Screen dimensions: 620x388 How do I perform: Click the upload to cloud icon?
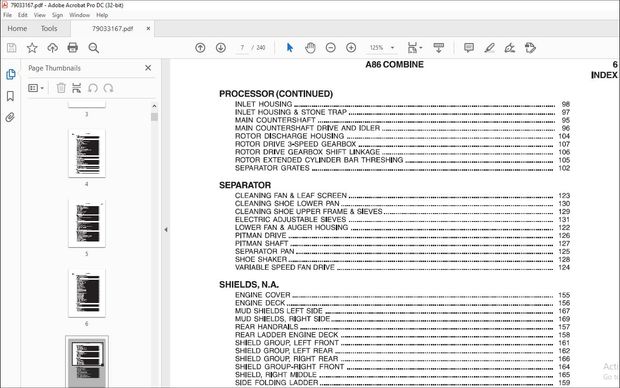pos(53,48)
